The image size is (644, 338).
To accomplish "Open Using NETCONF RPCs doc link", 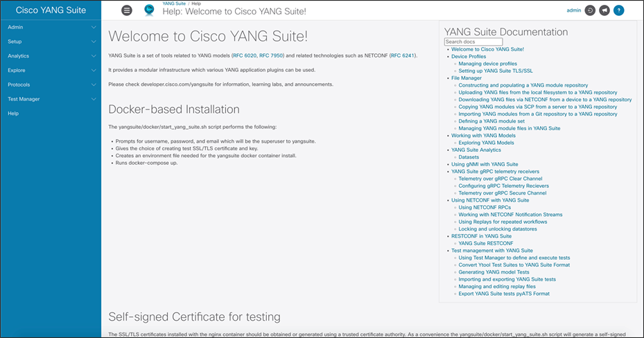I will click(485, 208).
